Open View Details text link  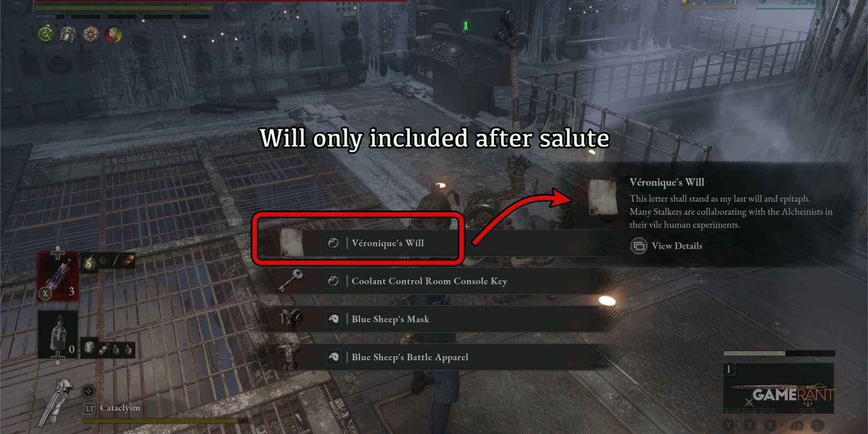[677, 246]
